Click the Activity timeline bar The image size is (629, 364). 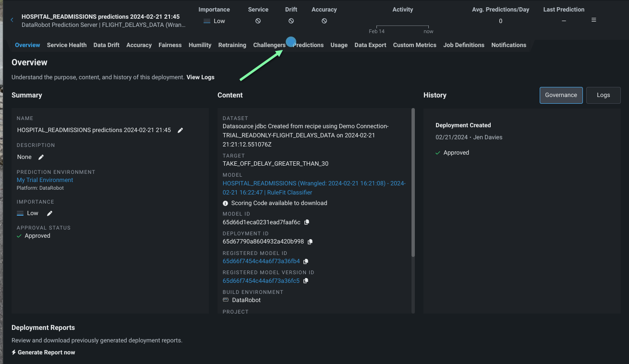[x=402, y=26]
